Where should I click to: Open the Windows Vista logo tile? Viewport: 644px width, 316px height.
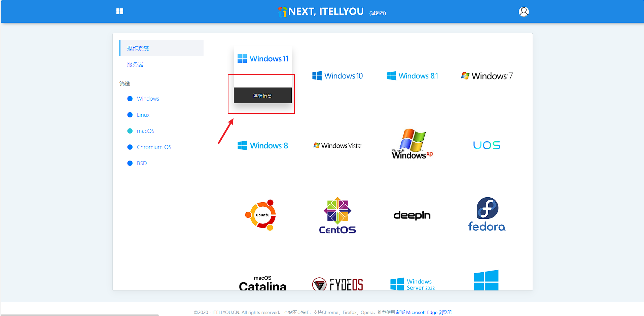coord(337,146)
